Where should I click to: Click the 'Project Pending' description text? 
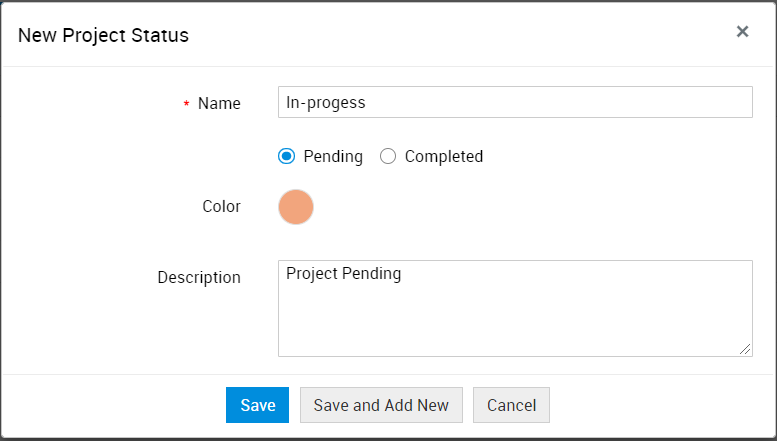[x=343, y=273]
